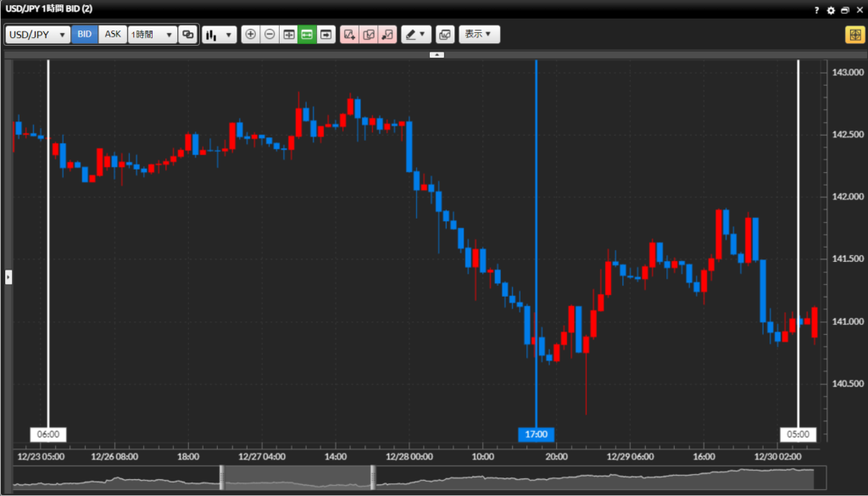The width and height of the screenshot is (868, 496).
Task: Click the chart snapshot icon beside drawing tools
Action: (x=445, y=35)
